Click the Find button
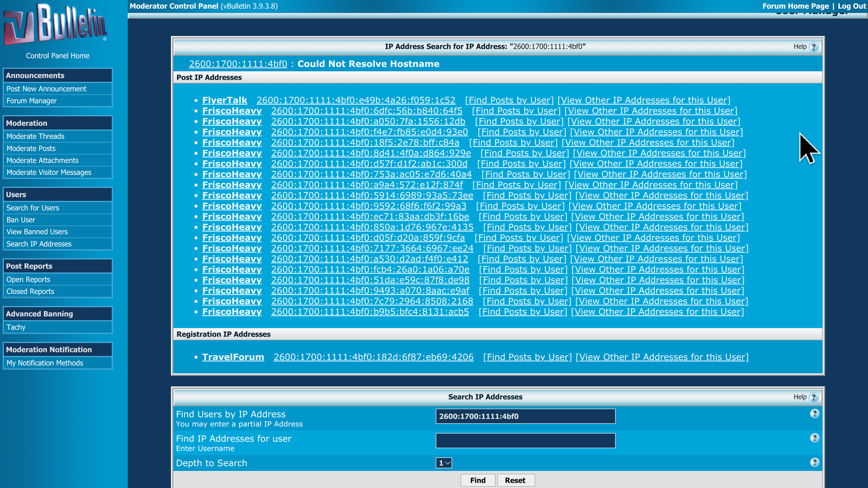This screenshot has height=488, width=868. (x=478, y=480)
